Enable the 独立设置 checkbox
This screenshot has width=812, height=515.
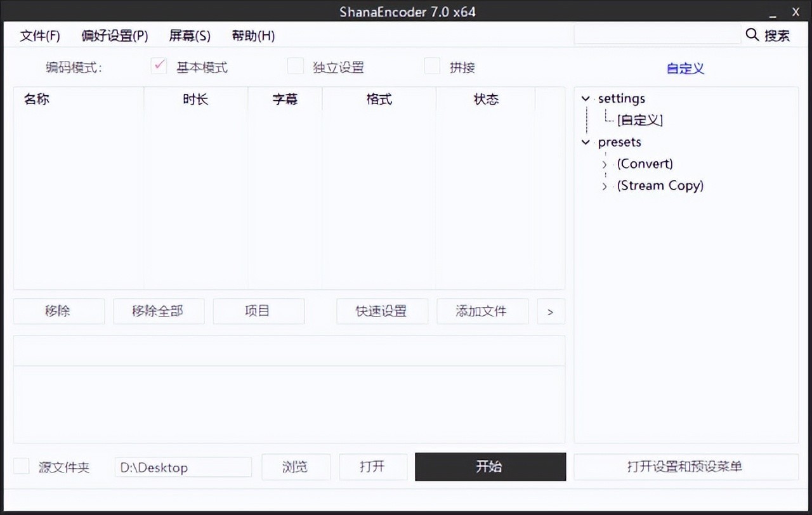point(295,65)
